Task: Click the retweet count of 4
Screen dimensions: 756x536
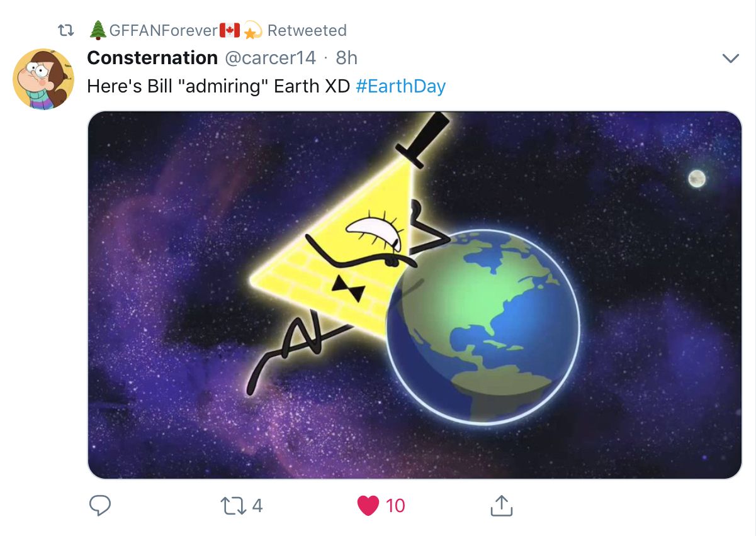Action: pyautogui.click(x=257, y=505)
